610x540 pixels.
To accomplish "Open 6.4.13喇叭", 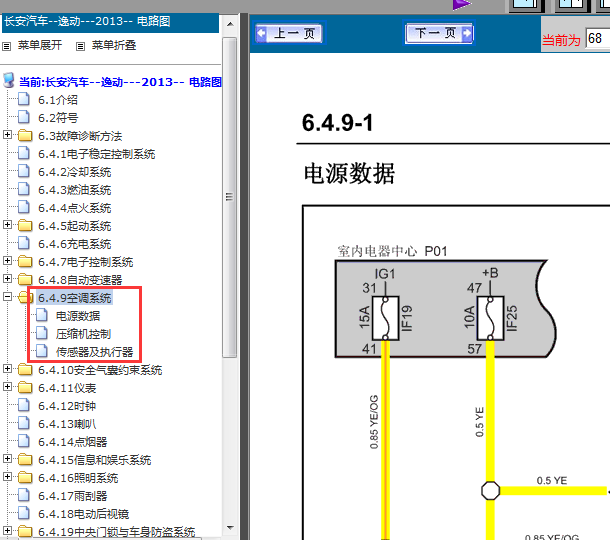I will coord(67,424).
